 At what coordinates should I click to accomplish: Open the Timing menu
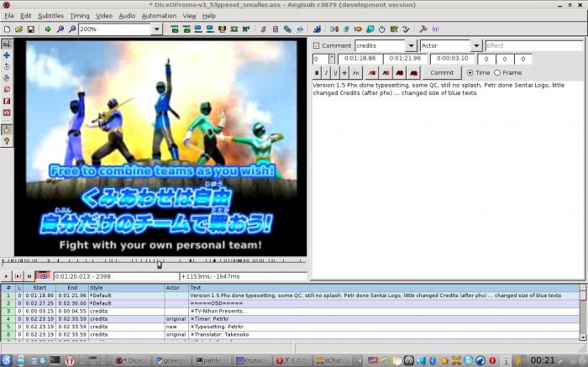click(80, 16)
